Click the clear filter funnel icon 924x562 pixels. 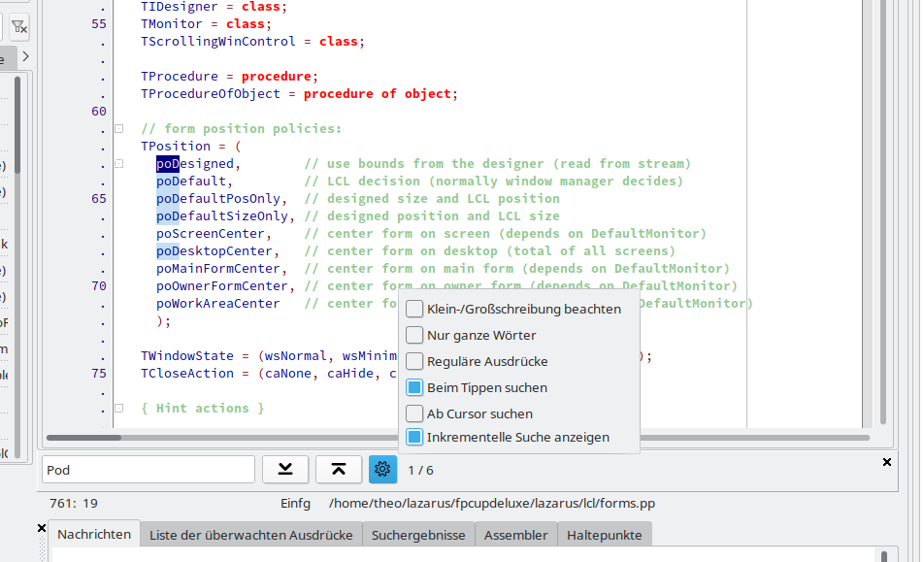(x=19, y=27)
